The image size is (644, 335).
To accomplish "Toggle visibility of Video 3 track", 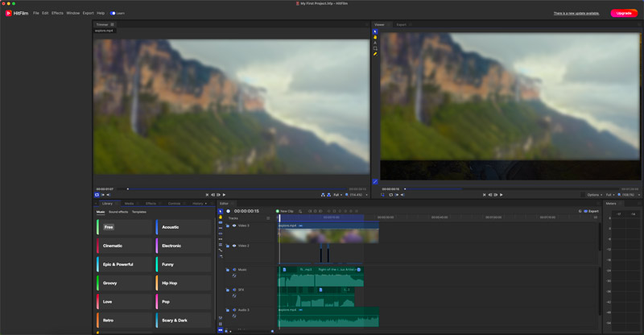I will point(234,225).
